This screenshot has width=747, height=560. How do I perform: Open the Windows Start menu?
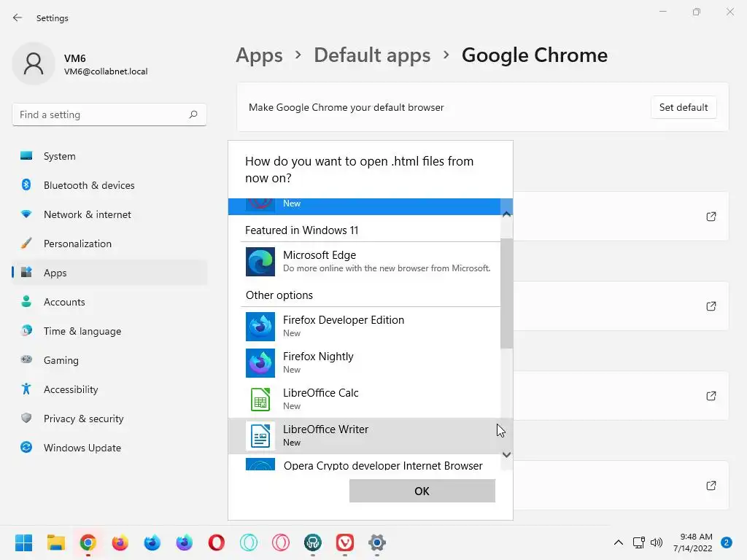tap(24, 542)
